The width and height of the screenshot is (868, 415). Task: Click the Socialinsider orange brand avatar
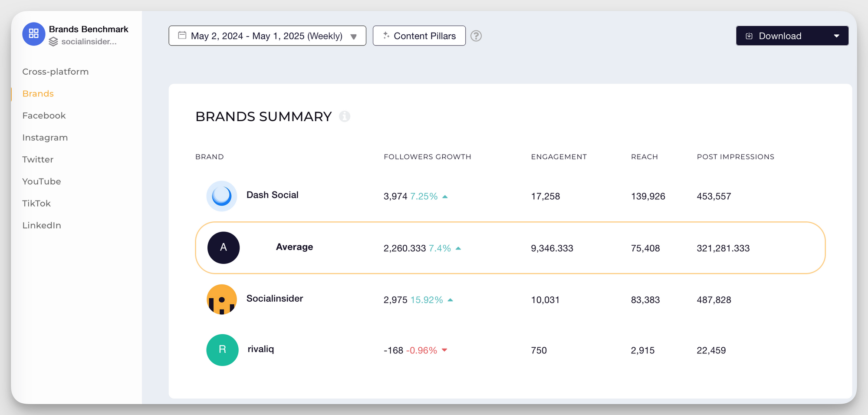(222, 300)
